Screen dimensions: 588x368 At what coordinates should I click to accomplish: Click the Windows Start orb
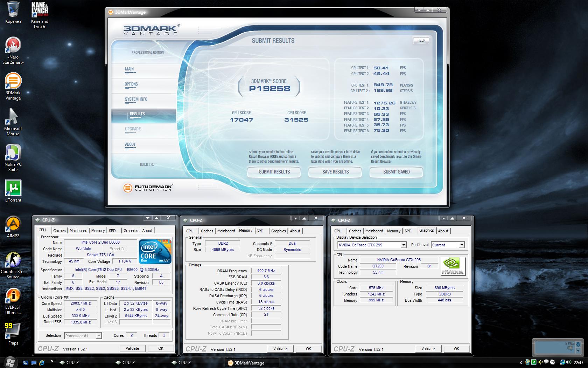[x=10, y=362]
